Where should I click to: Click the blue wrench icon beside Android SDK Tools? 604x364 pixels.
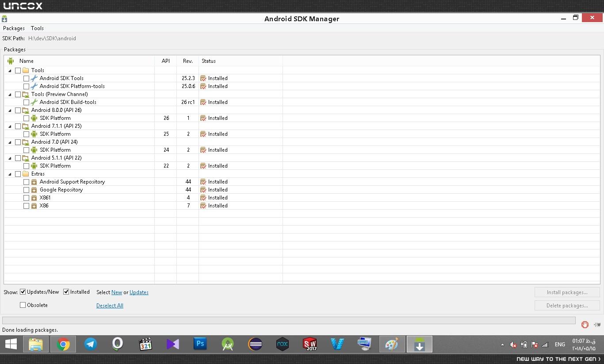click(x=34, y=78)
